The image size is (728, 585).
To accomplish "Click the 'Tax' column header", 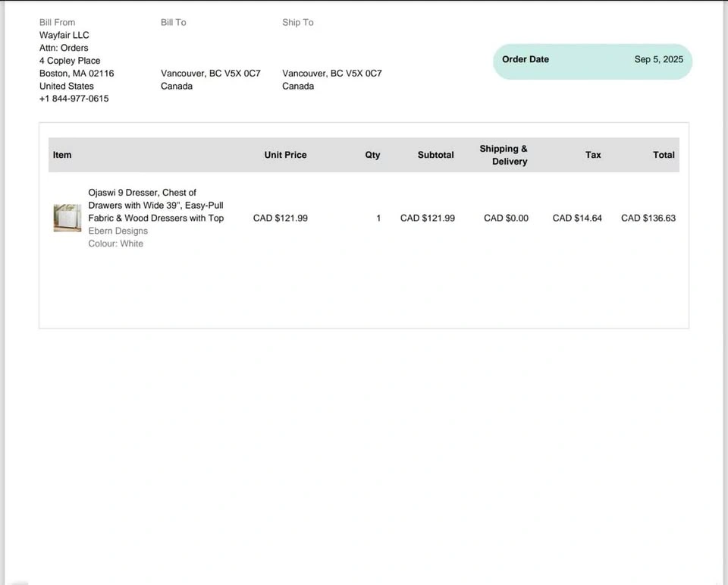I will point(593,155).
